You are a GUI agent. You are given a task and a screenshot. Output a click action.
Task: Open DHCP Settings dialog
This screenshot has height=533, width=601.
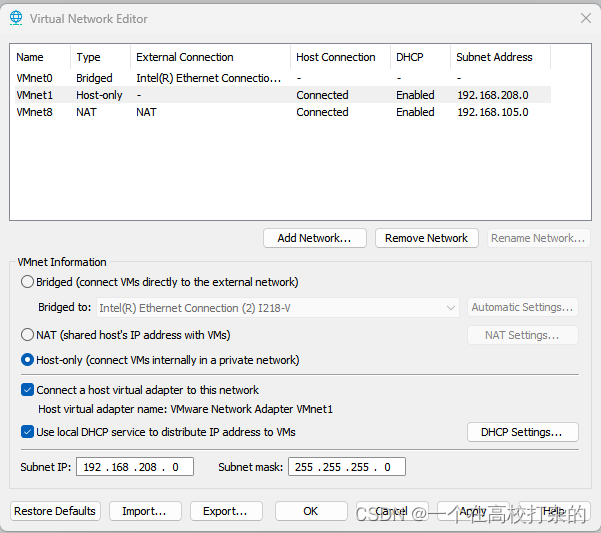[x=522, y=432]
